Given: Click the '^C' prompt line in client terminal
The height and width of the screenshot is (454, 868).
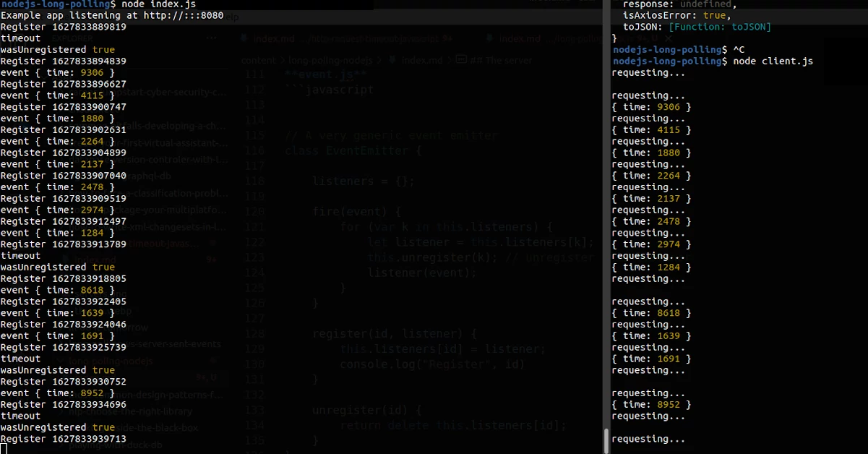Looking at the screenshot, I should pos(678,49).
